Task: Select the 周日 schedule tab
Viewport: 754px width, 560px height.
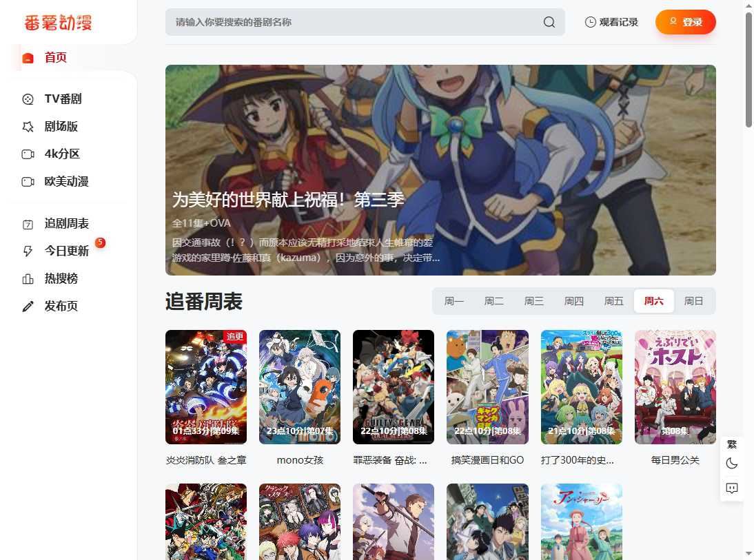Action: tap(693, 301)
